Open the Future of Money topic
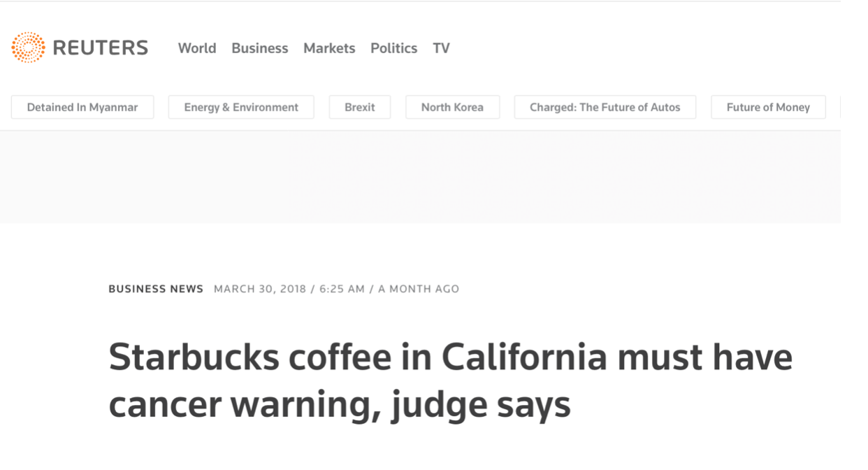Image resolution: width=868 pixels, height=470 pixels. click(x=768, y=107)
